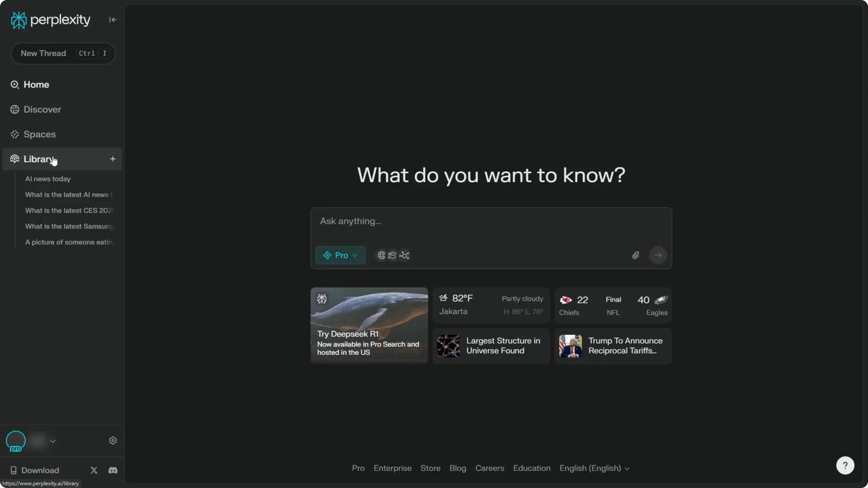Open the help question mark button
Viewport: 868px width, 488px height.
[x=845, y=465]
